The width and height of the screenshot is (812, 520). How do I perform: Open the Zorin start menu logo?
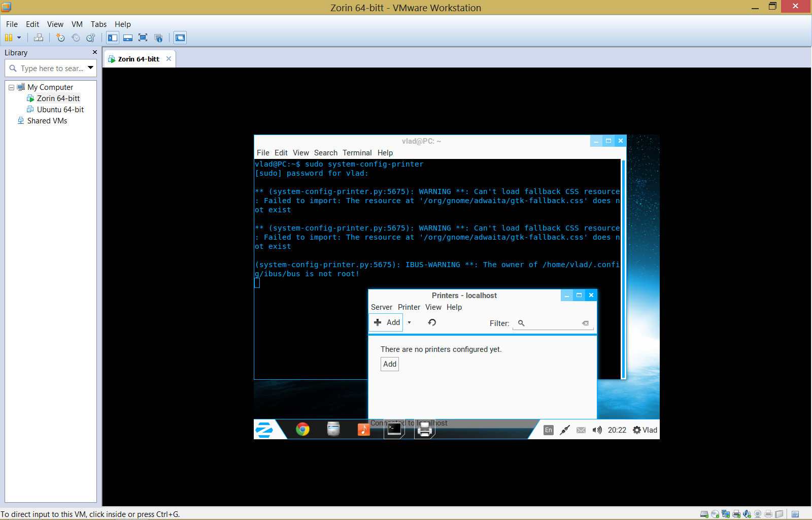(x=264, y=430)
